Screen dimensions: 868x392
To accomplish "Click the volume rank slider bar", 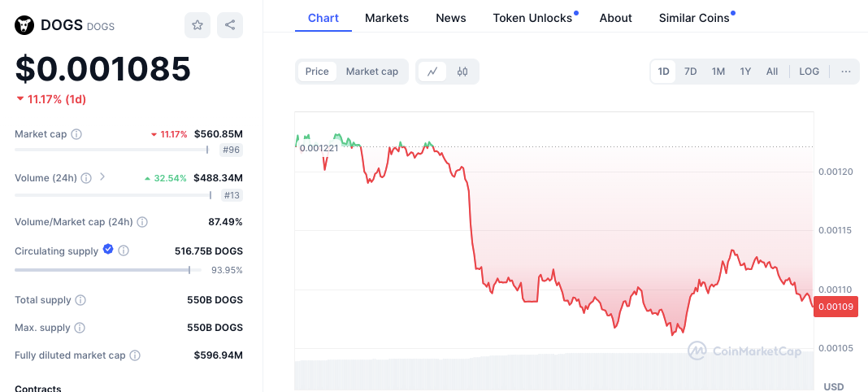I will (113, 195).
